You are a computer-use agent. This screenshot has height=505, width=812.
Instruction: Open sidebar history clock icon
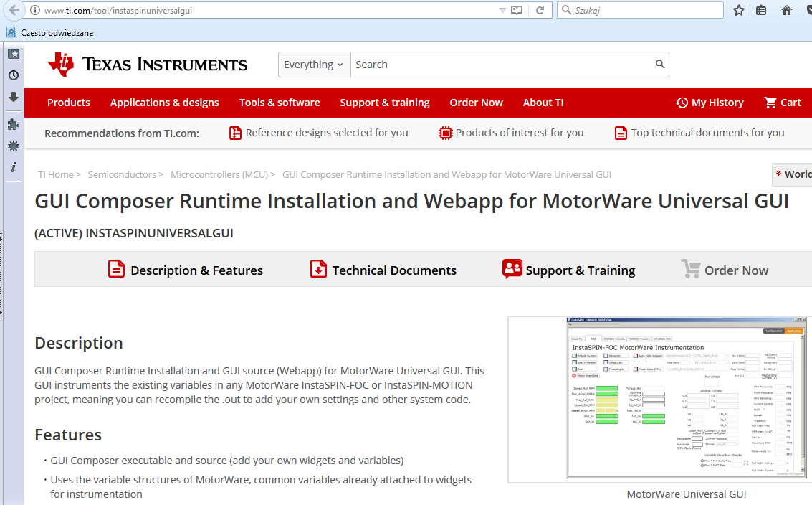tap(14, 75)
